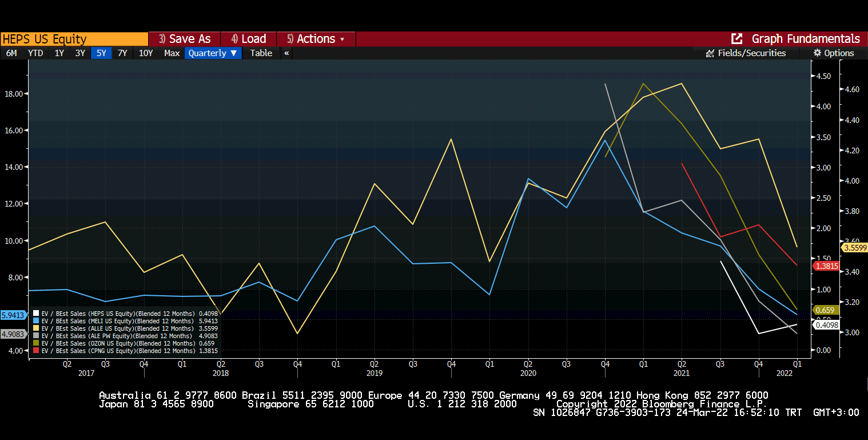Click the Load button
Screen dimensions: 868x440
click(x=248, y=39)
